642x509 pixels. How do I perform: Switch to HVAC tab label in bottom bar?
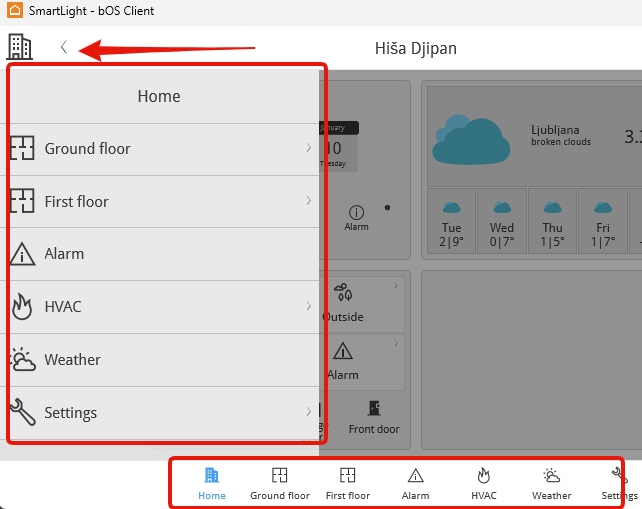[484, 495]
